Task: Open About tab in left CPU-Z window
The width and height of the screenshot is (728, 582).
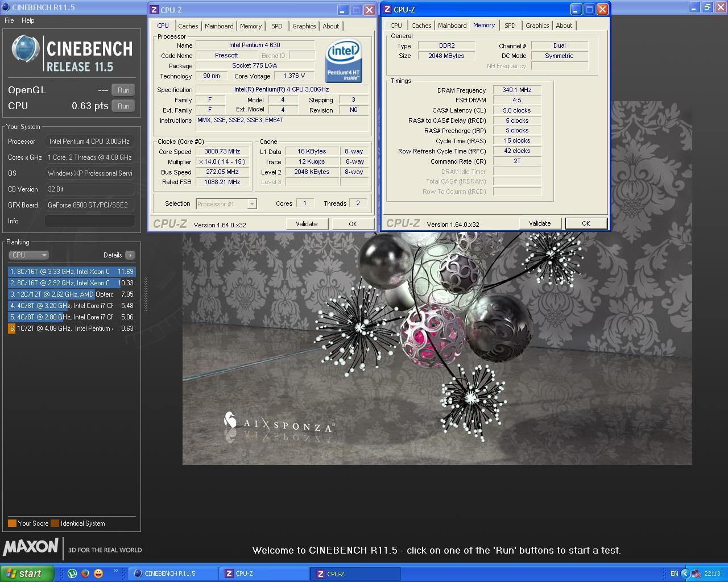Action: coord(331,26)
